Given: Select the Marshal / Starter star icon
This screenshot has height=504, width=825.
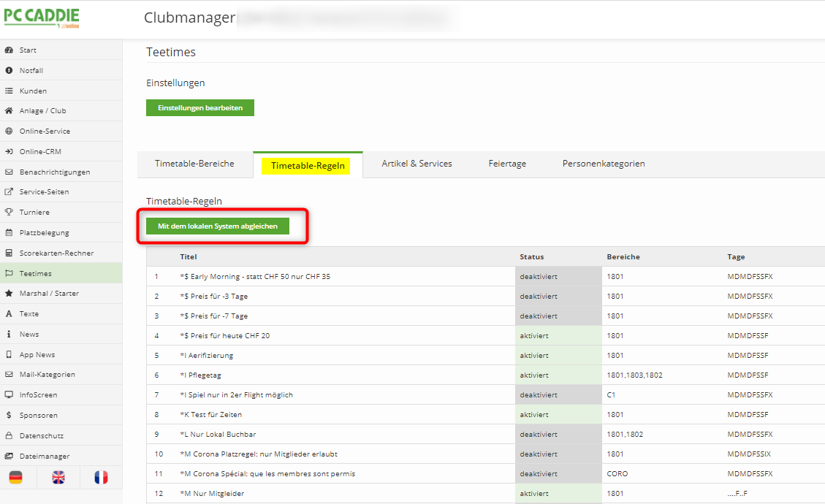Looking at the screenshot, I should [x=9, y=294].
